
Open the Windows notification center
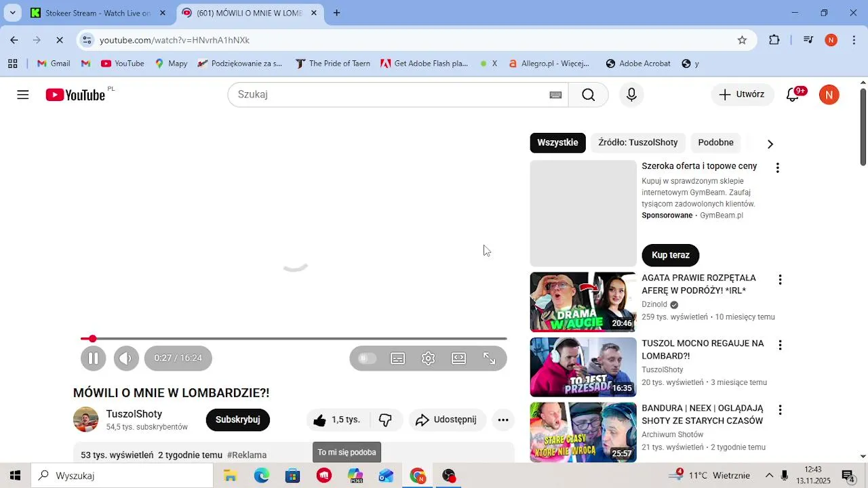(x=848, y=476)
